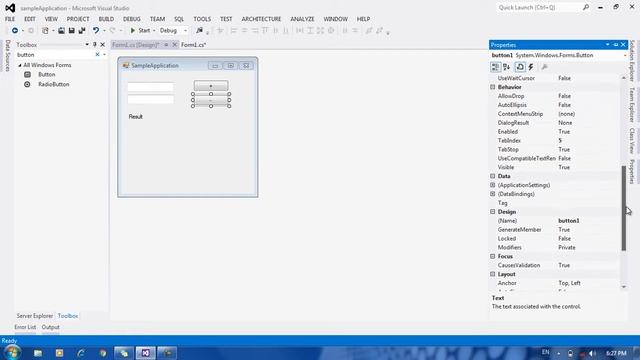Auto-hide the Properties panel
The image size is (640, 360).
tap(616, 44)
